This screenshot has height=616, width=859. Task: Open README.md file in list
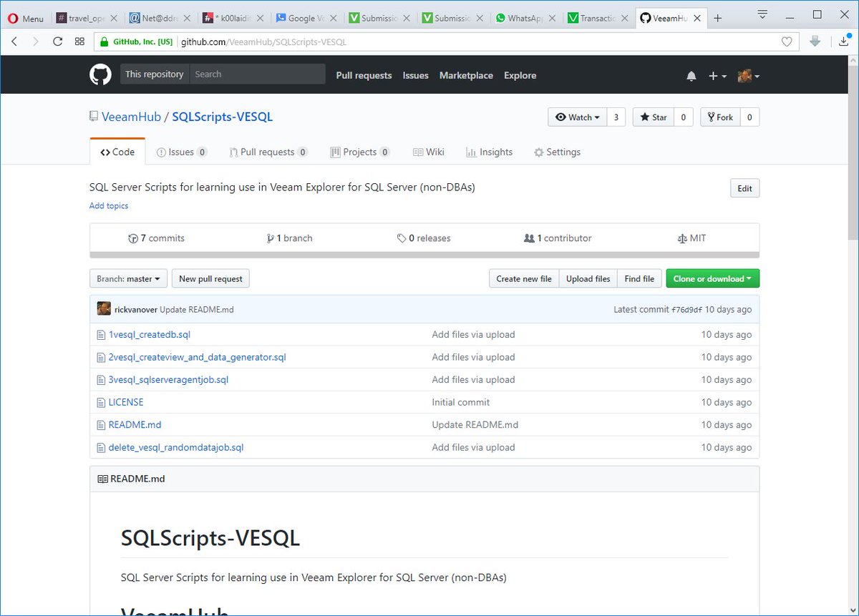pos(135,425)
